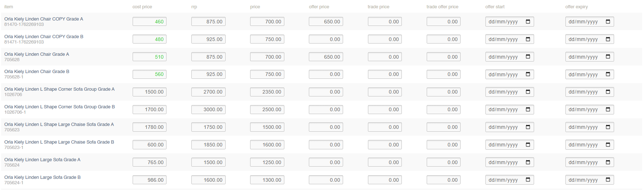Edit trade offer price for Corner Sofa Group Grade B

[443, 109]
